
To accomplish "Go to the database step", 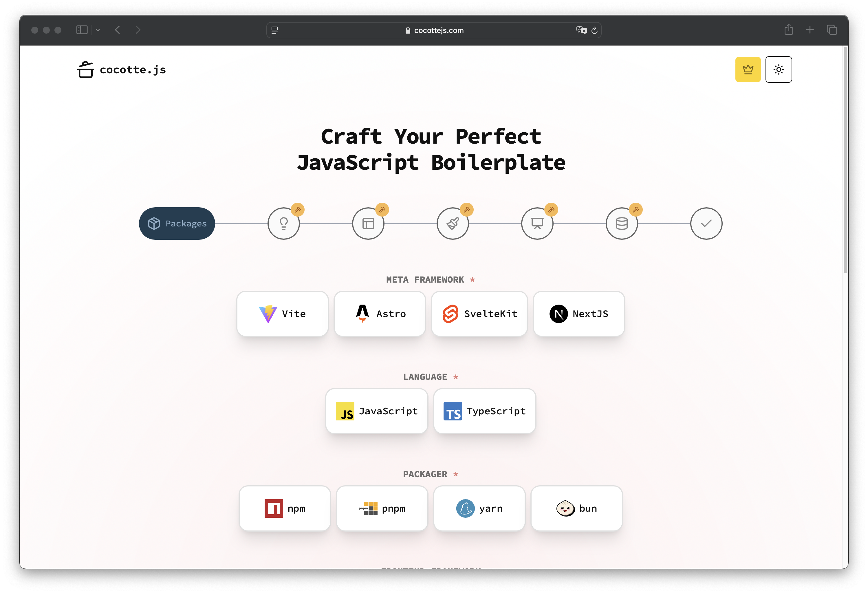I will [x=622, y=223].
